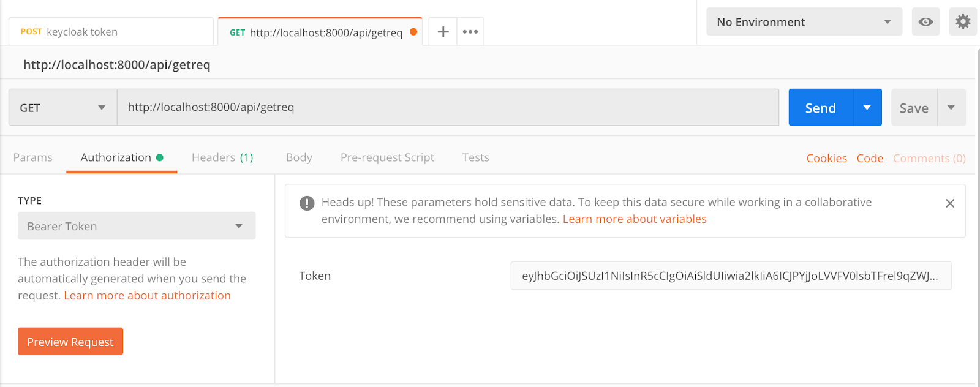
Task: Click the Token input field
Action: tap(731, 276)
